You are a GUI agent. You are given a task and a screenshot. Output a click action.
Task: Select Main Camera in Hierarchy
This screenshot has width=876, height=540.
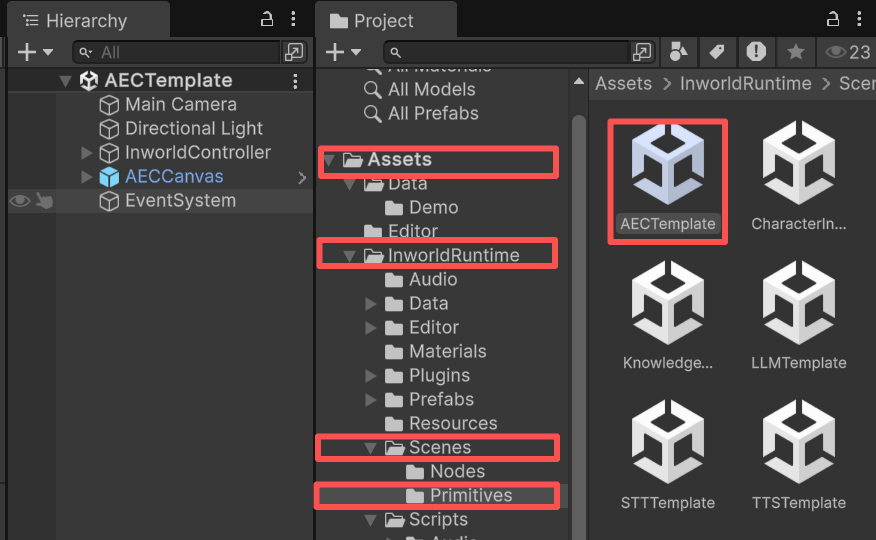pyautogui.click(x=180, y=104)
